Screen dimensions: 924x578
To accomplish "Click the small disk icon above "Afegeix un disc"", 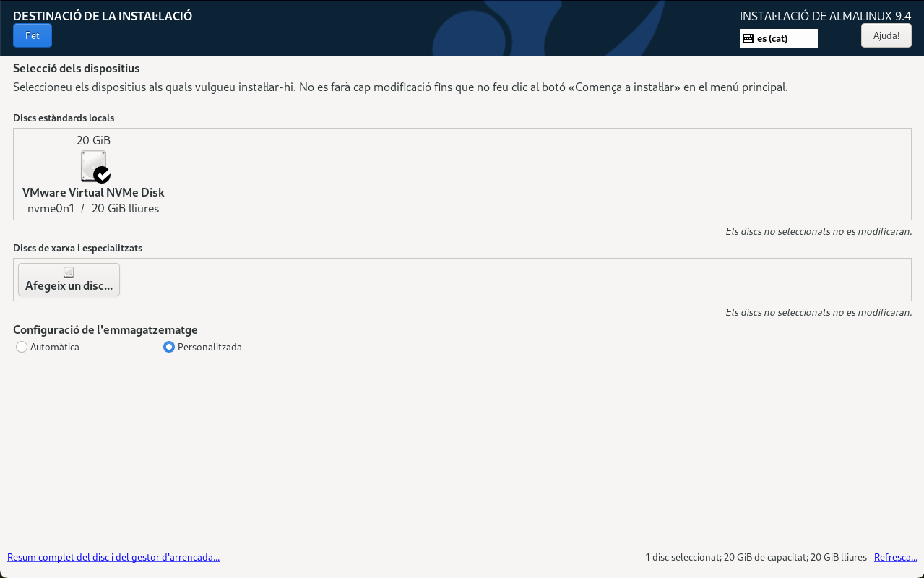I will [69, 272].
